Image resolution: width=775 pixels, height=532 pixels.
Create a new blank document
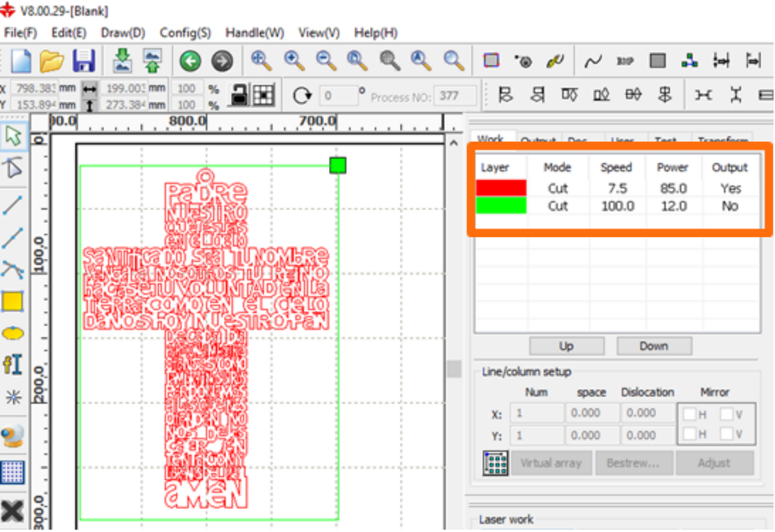[20, 60]
